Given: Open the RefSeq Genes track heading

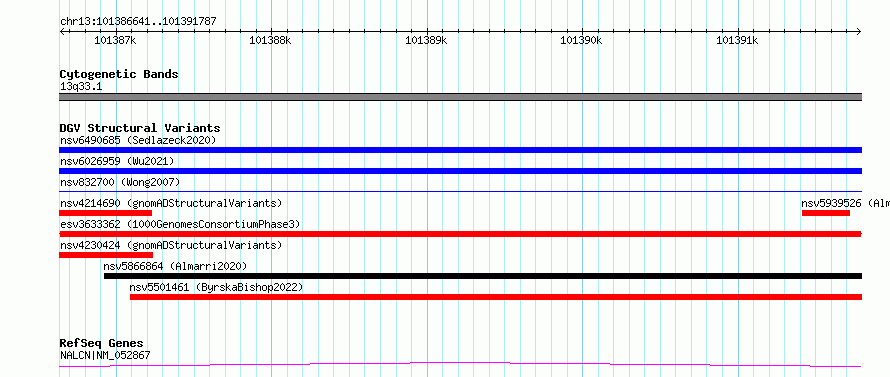Looking at the screenshot, I should coord(102,344).
